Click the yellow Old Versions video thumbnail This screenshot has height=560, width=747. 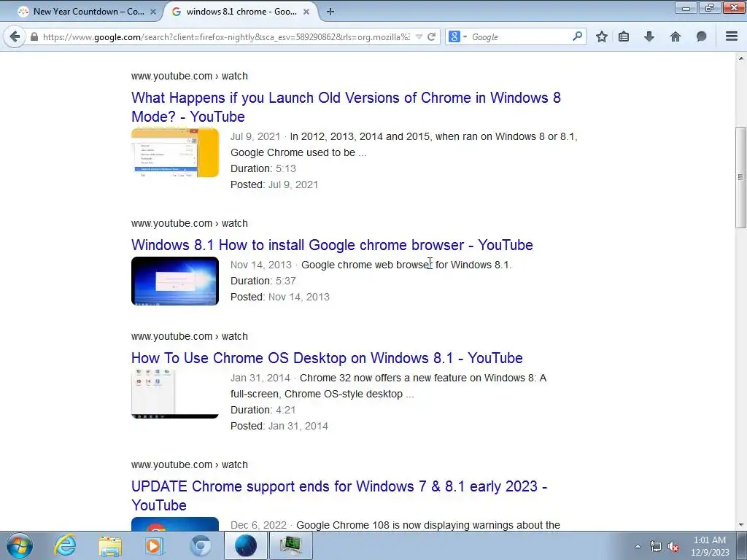(175, 152)
